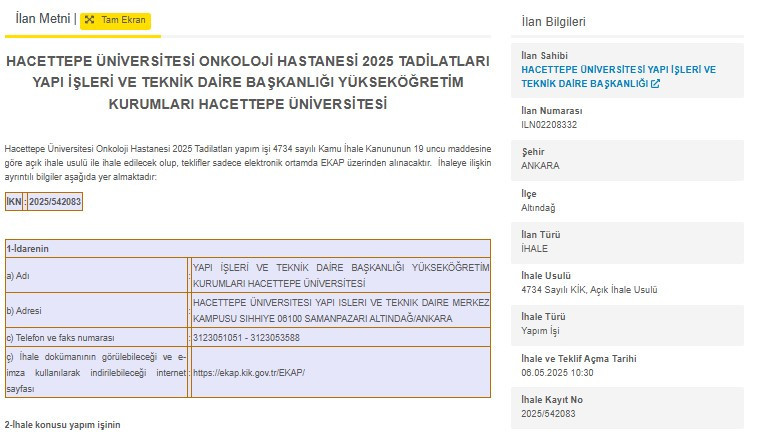Screen dimensions: 766x432
Task: Click İhale Kayıt No value 2025/542083 in sidebar
Action: tap(548, 414)
